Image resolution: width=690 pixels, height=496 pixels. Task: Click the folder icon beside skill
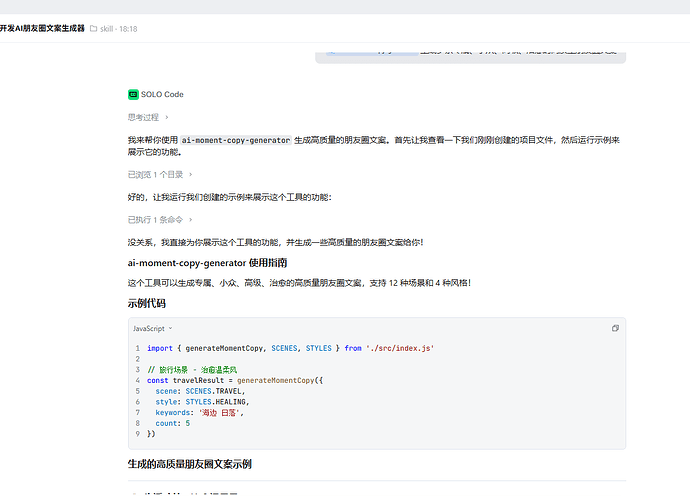tap(93, 29)
